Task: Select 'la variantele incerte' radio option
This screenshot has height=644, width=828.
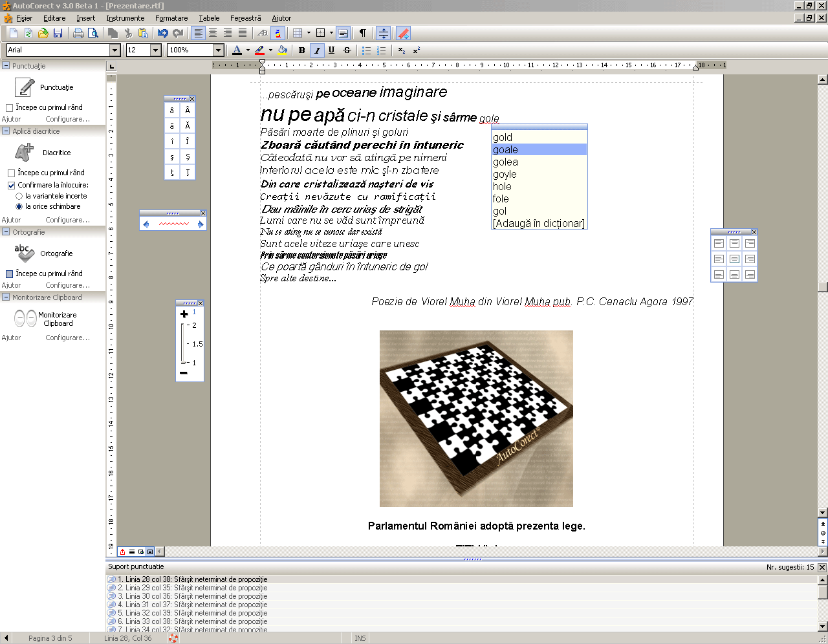Action: coord(19,196)
